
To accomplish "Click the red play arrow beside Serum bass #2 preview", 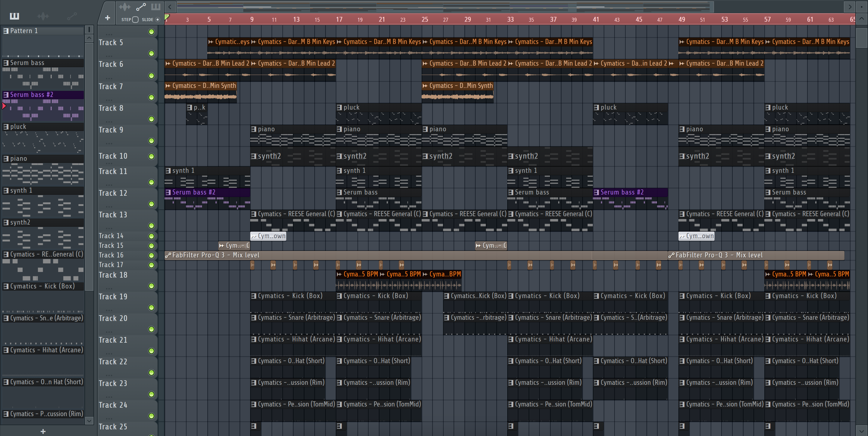I will tap(4, 106).
